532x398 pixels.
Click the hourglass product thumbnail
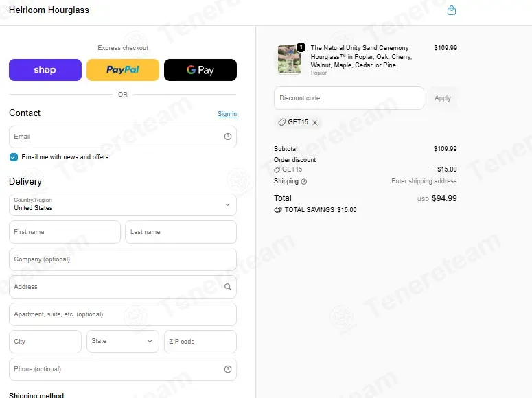point(289,60)
